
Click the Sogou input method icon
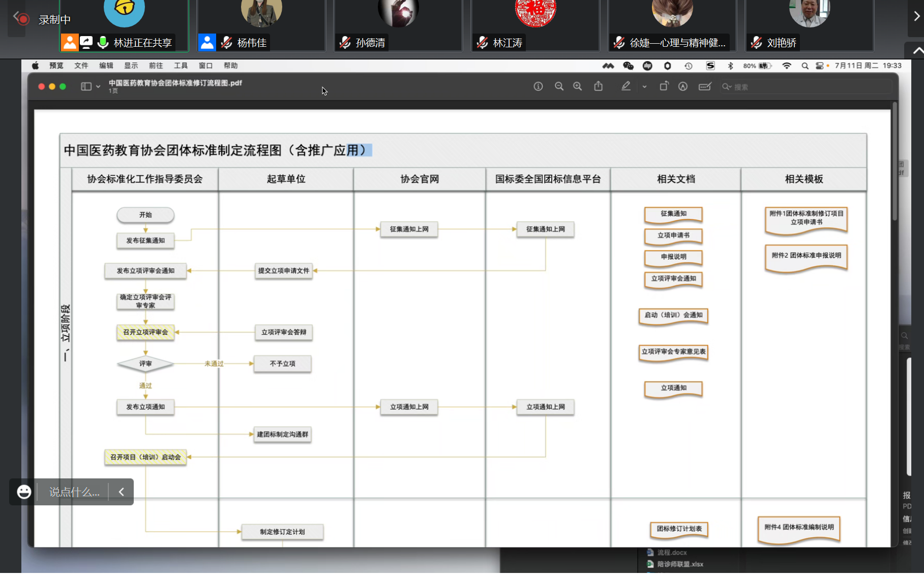[710, 66]
